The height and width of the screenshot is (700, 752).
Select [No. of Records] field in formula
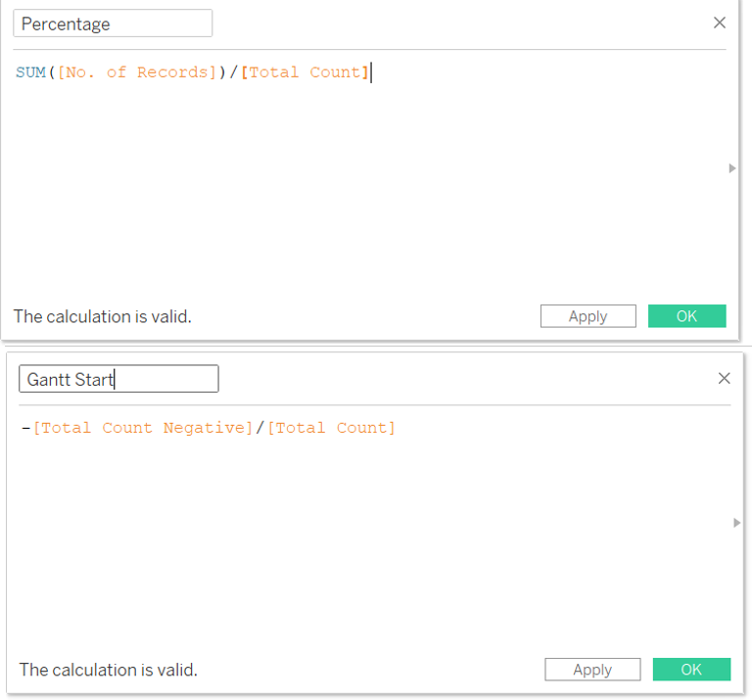click(136, 72)
